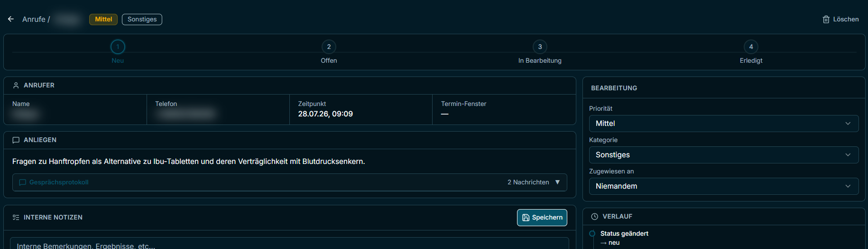Image resolution: width=868 pixels, height=249 pixels.
Task: Click the Mittel priority badge
Action: point(103,19)
